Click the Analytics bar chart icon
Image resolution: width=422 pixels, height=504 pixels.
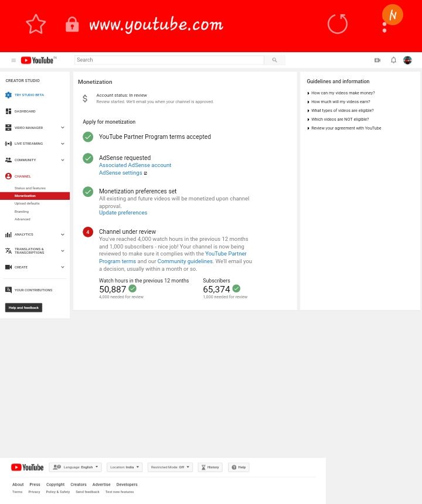coord(8,234)
